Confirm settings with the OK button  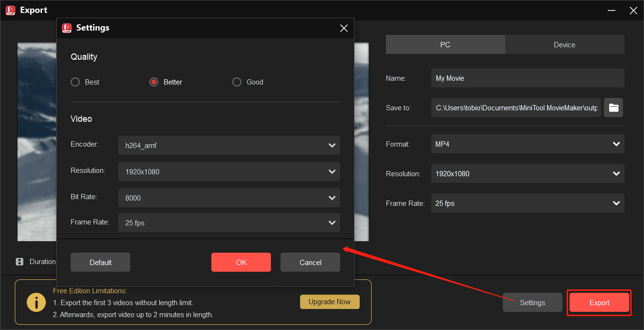tap(241, 262)
